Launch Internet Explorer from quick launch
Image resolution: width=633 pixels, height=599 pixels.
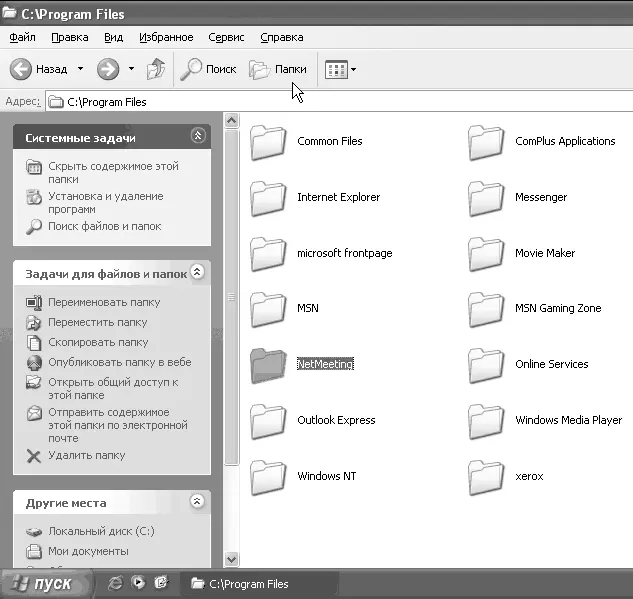click(115, 582)
